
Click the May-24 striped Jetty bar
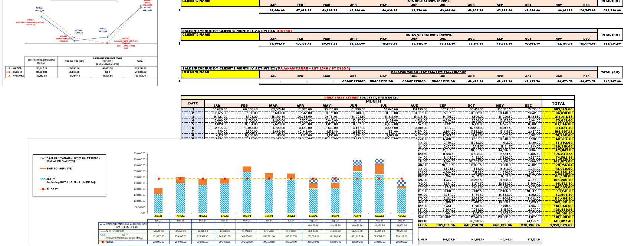click(247, 192)
